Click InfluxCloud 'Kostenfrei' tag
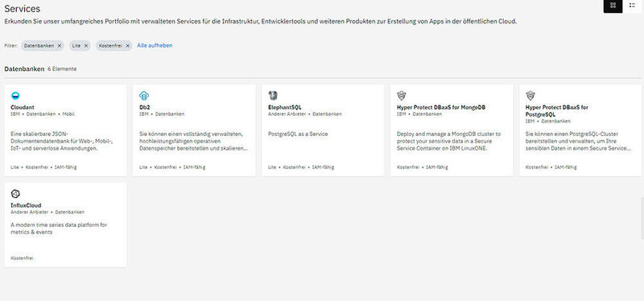The height and width of the screenshot is (301, 644). 22,258
